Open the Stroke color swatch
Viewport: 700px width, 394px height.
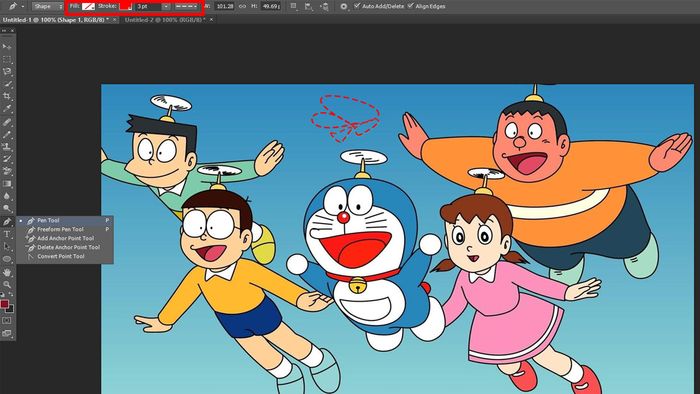pyautogui.click(x=125, y=6)
